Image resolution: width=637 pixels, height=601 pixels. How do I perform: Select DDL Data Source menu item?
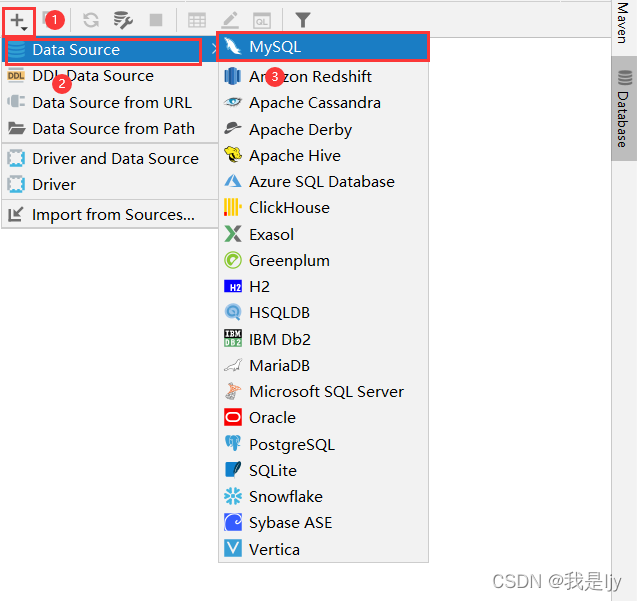point(110,76)
